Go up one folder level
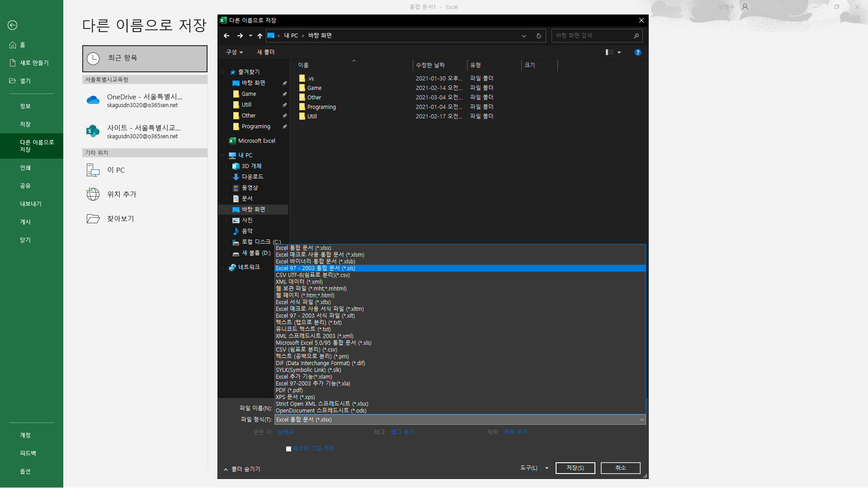The image size is (868, 488). coord(260,36)
